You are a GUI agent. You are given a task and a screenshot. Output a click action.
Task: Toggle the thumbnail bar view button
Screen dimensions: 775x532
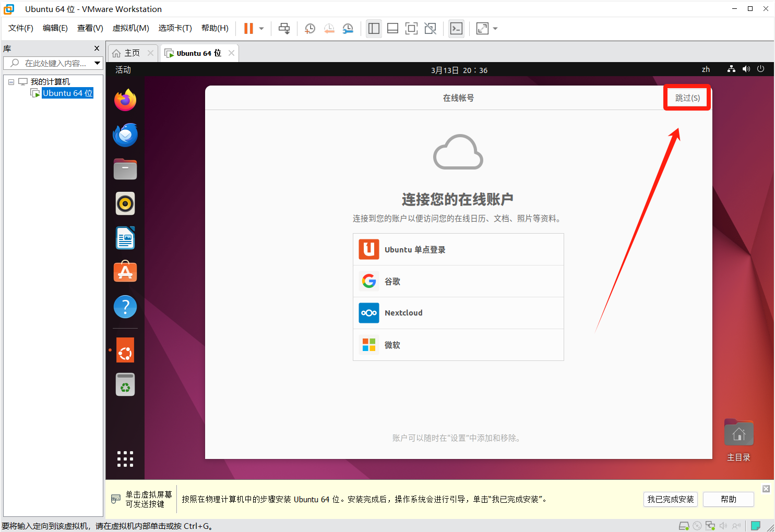[x=392, y=29]
